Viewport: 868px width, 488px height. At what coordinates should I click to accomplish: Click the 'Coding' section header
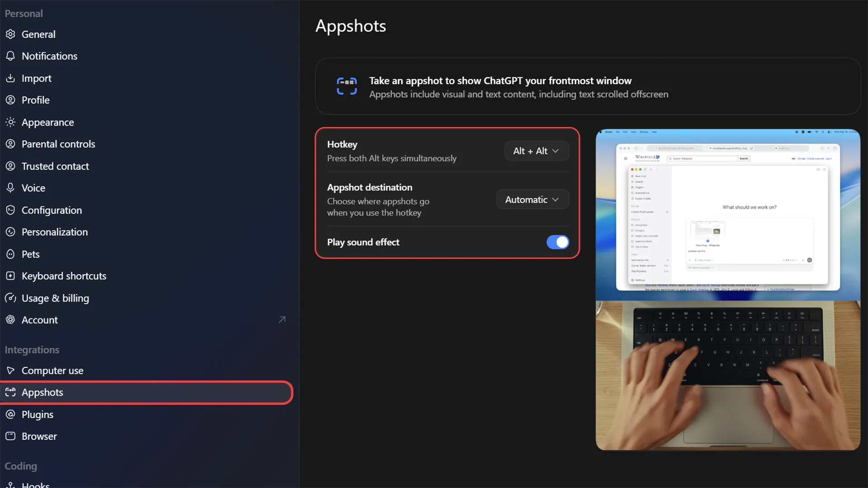(x=21, y=466)
